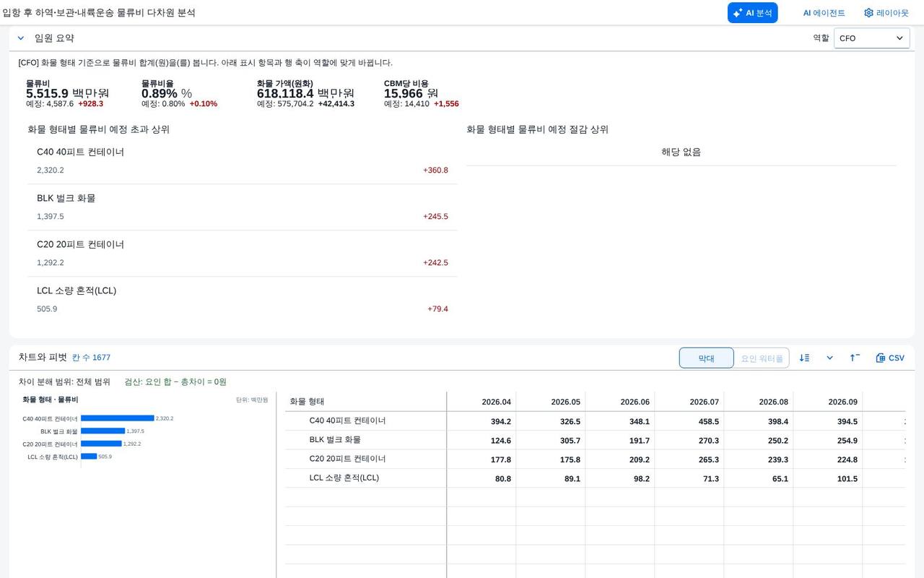Open the AI 분석 sparkle button
The image size is (924, 578).
[x=752, y=13]
